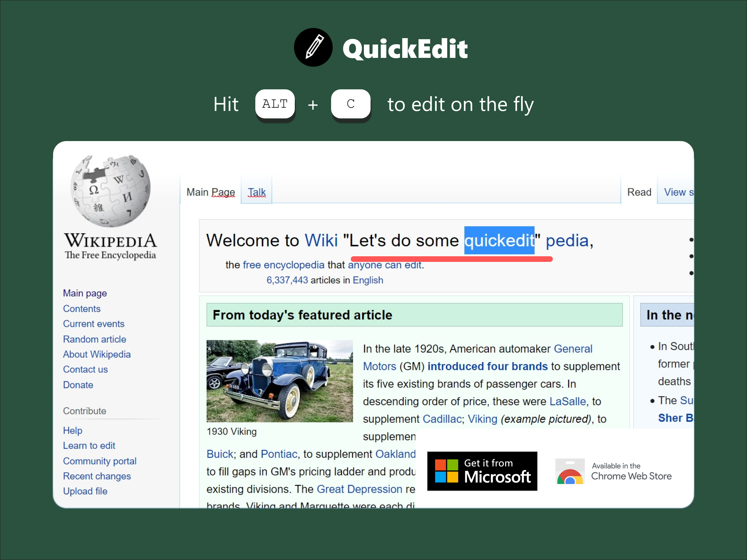Open the Viking link in the article text
Image resolution: width=747 pixels, height=560 pixels.
click(x=482, y=419)
